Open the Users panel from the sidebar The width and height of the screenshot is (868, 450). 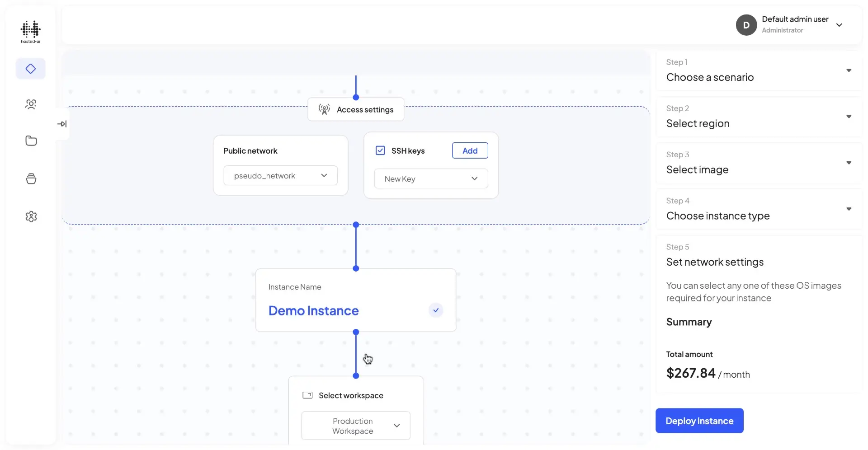pos(31,104)
